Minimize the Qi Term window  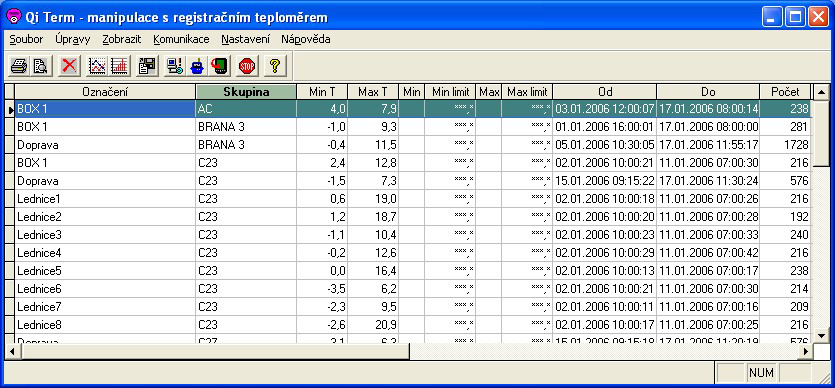point(773,17)
